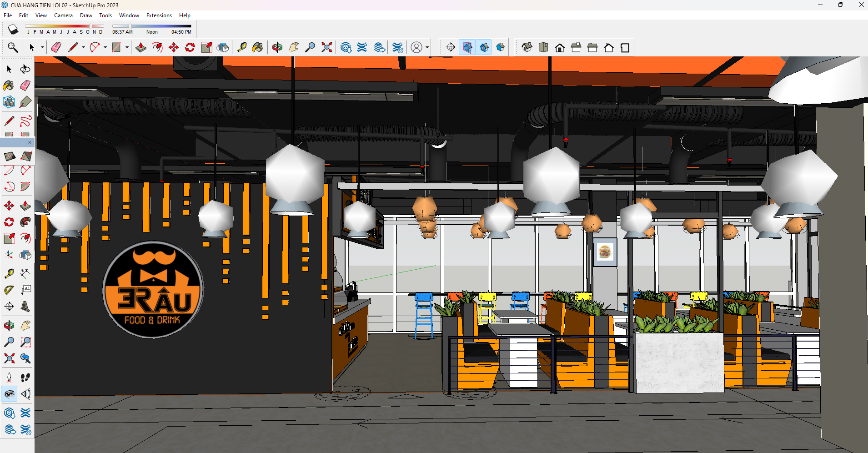Pick the Make Component tool
The height and width of the screenshot is (453, 868).
9,102
